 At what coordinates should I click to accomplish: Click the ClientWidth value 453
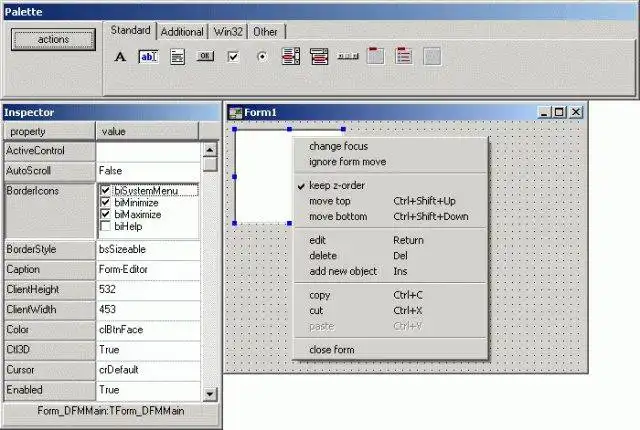pyautogui.click(x=148, y=310)
